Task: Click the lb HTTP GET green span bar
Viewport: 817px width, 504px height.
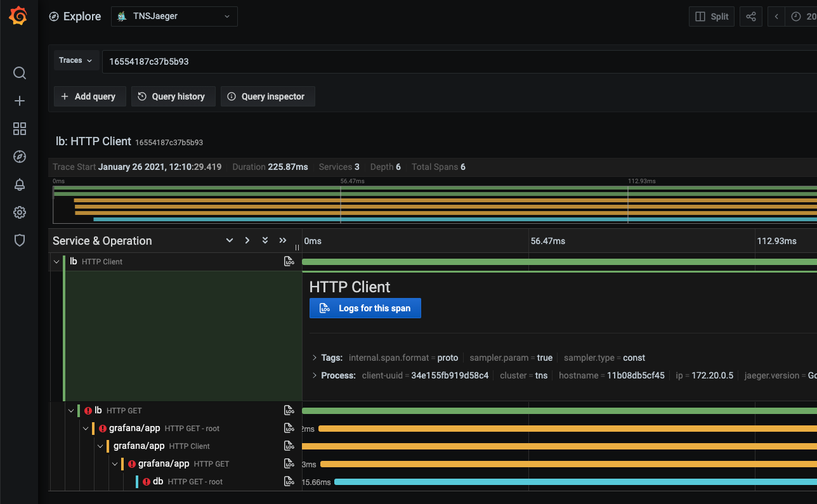Action: point(559,411)
